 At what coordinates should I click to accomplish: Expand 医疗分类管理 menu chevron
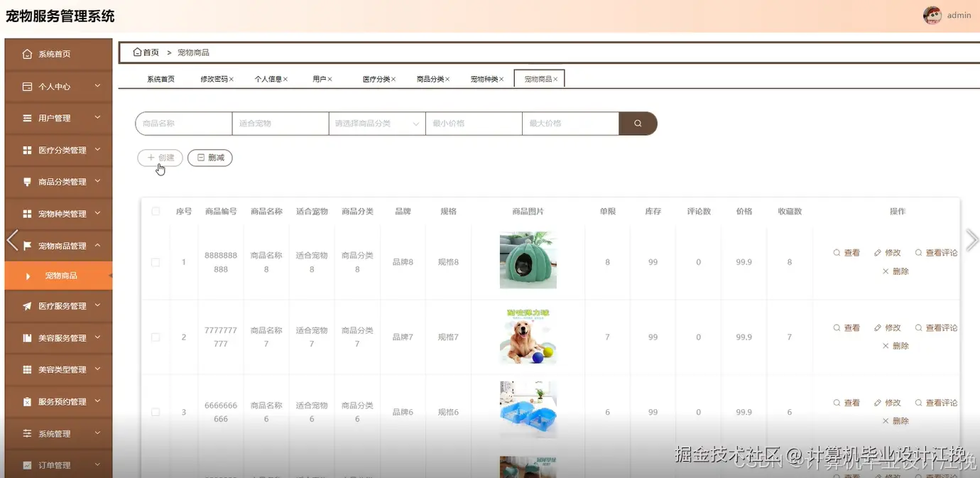97,150
